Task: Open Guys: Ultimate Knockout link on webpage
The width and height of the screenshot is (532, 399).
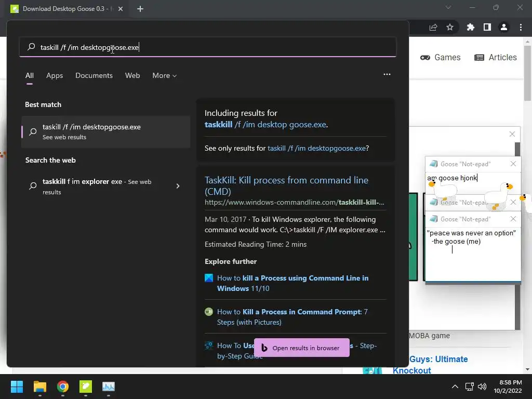Action: pyautogui.click(x=430, y=365)
